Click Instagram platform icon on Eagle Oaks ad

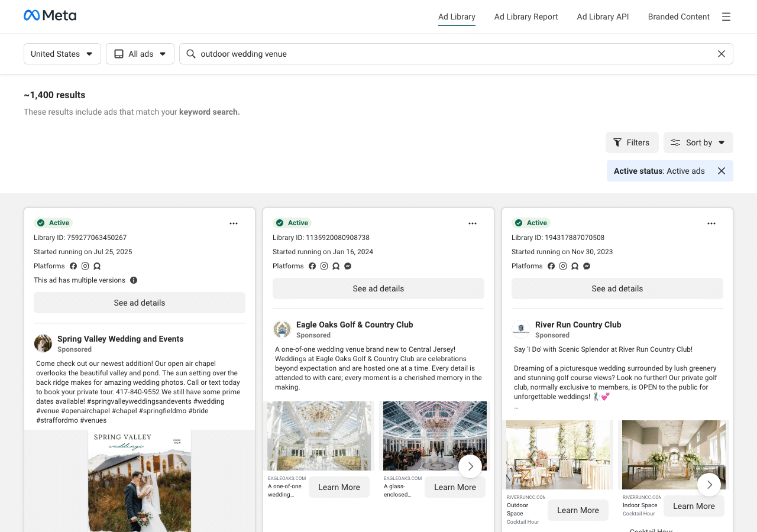point(324,266)
